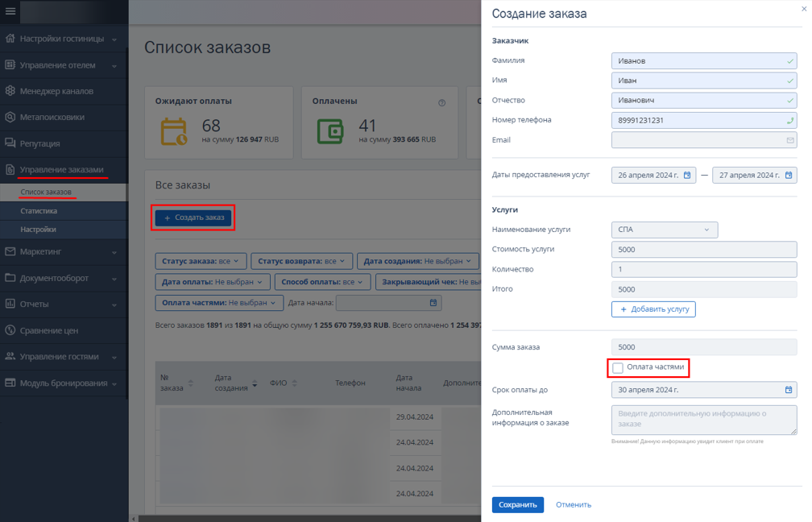This screenshot has height=522, width=812.
Task: Click the document flow folder icon
Action: tap(10, 278)
